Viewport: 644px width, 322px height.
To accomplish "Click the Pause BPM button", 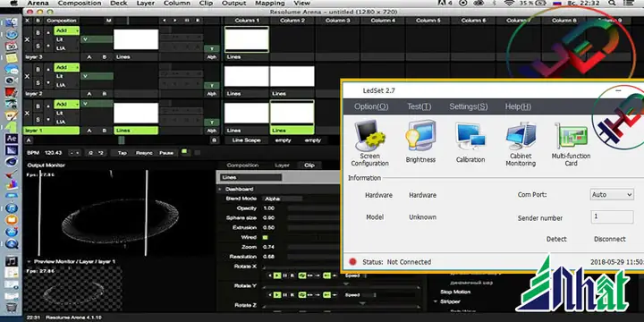I will 166,153.
